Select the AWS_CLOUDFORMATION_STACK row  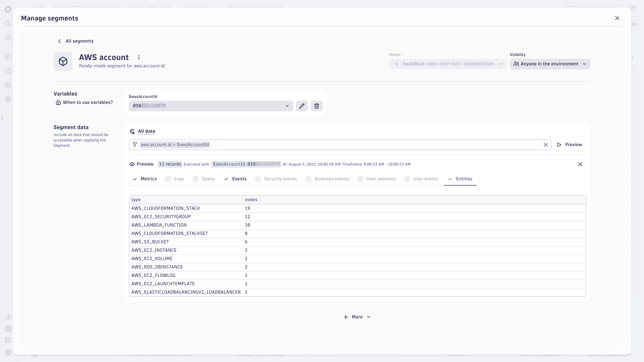coord(358,208)
